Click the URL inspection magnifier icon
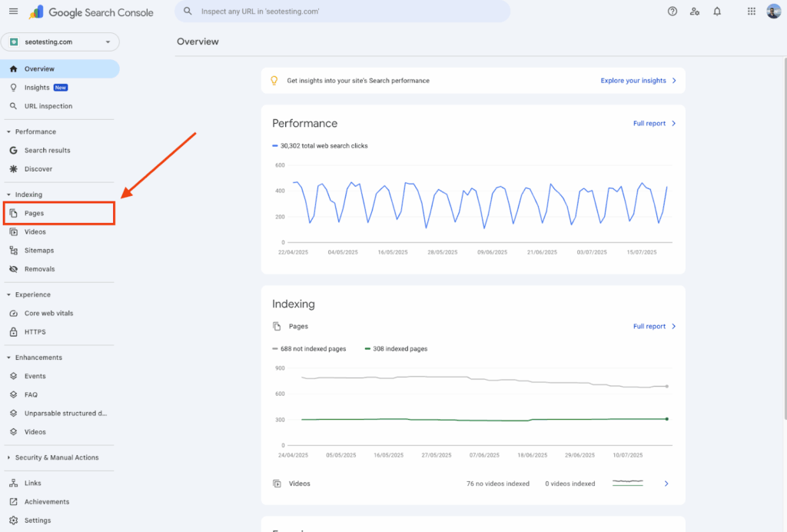The image size is (787, 532). click(14, 106)
